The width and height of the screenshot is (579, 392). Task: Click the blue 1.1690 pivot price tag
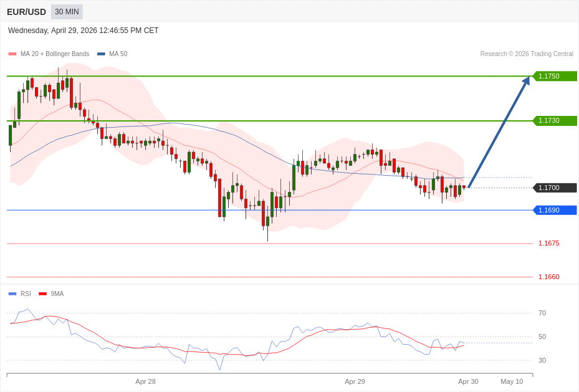click(x=554, y=210)
